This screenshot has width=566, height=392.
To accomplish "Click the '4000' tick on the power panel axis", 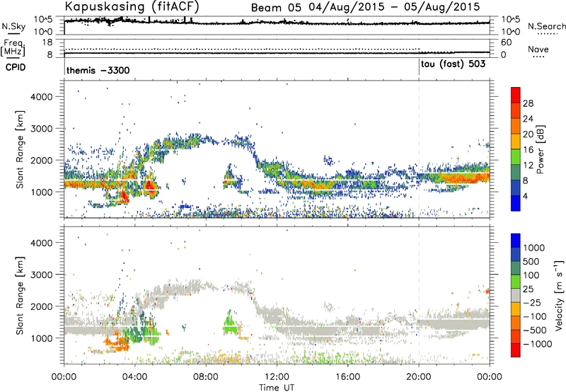I will [x=42, y=97].
